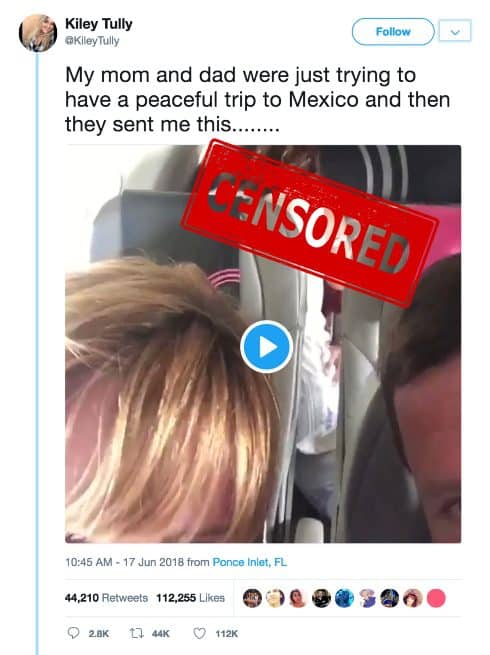This screenshot has width=490, height=655.
Task: Follow Kiley Tully
Action: (393, 32)
